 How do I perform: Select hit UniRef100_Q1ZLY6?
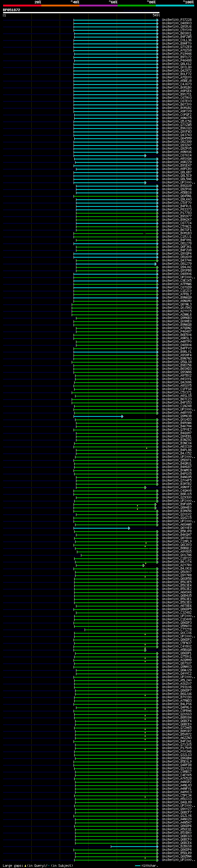tap(177, 816)
